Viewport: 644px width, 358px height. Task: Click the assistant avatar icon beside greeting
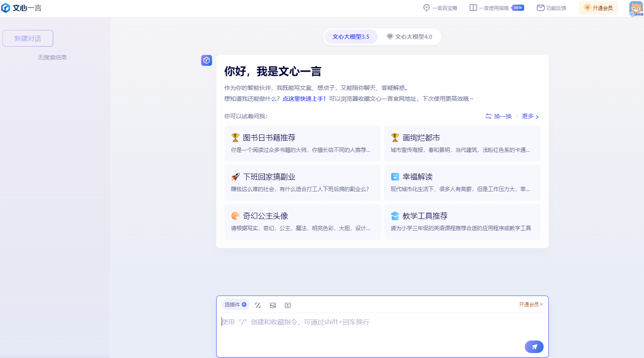tap(207, 60)
